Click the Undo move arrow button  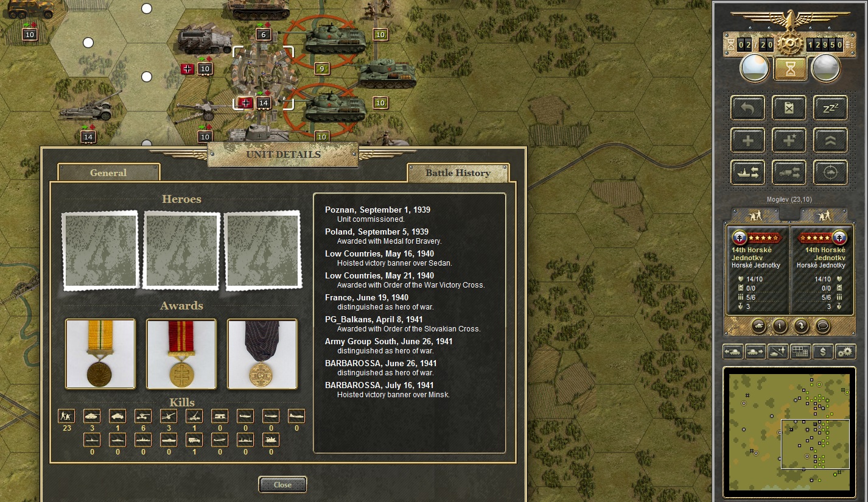tap(748, 108)
